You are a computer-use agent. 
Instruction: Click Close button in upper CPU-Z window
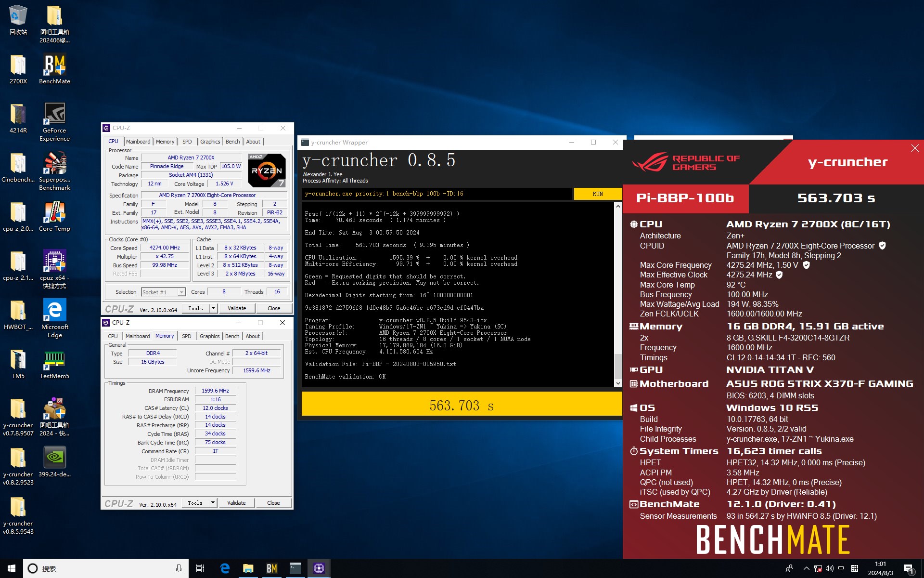coord(274,308)
